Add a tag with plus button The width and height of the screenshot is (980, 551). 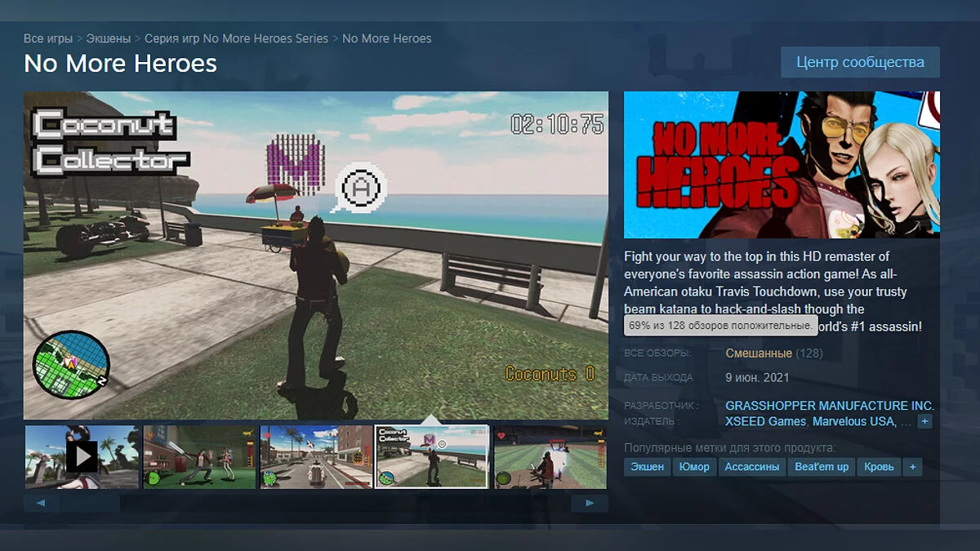tap(912, 467)
